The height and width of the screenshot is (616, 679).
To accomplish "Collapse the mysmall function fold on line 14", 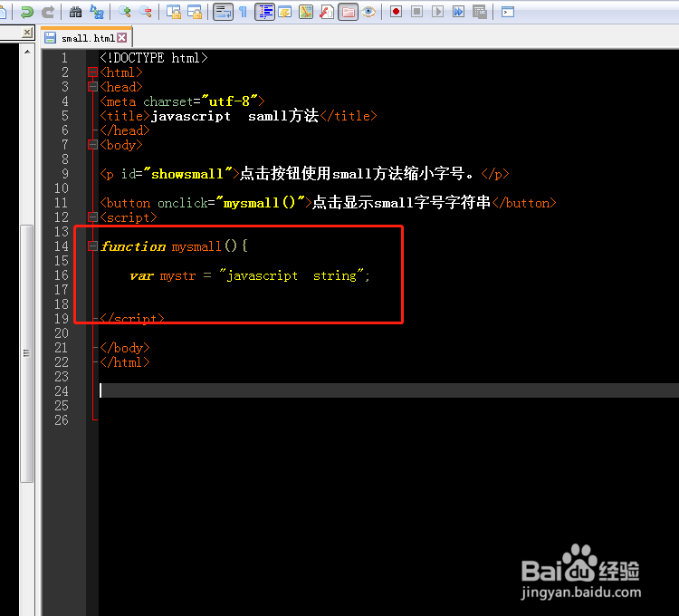I will click(92, 246).
